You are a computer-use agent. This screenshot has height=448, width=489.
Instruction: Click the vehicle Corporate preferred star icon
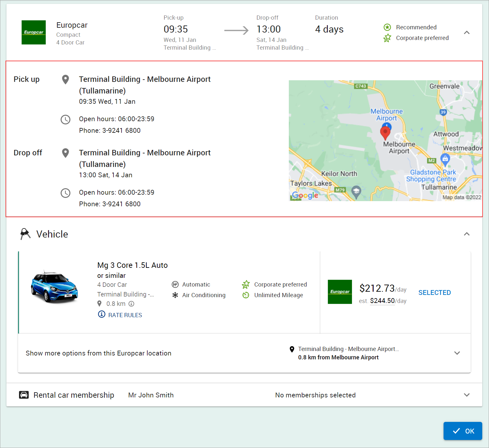(x=246, y=284)
